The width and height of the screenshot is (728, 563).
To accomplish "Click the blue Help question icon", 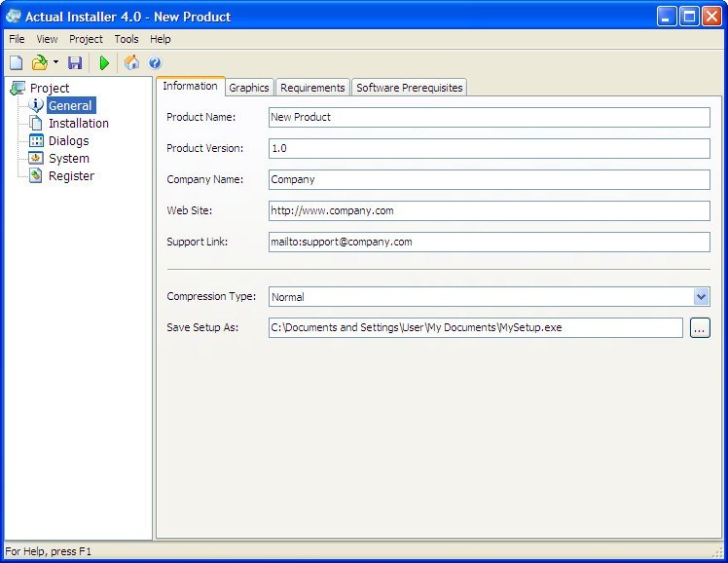I will [155, 62].
